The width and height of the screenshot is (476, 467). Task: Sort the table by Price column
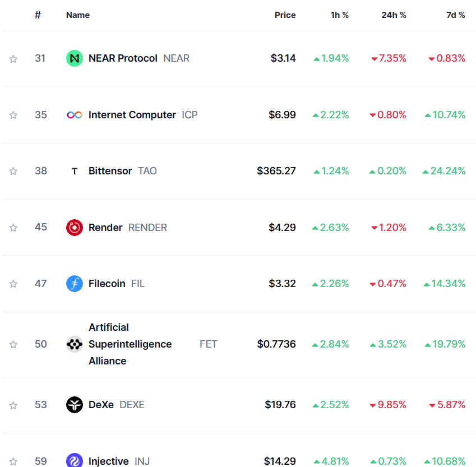285,15
